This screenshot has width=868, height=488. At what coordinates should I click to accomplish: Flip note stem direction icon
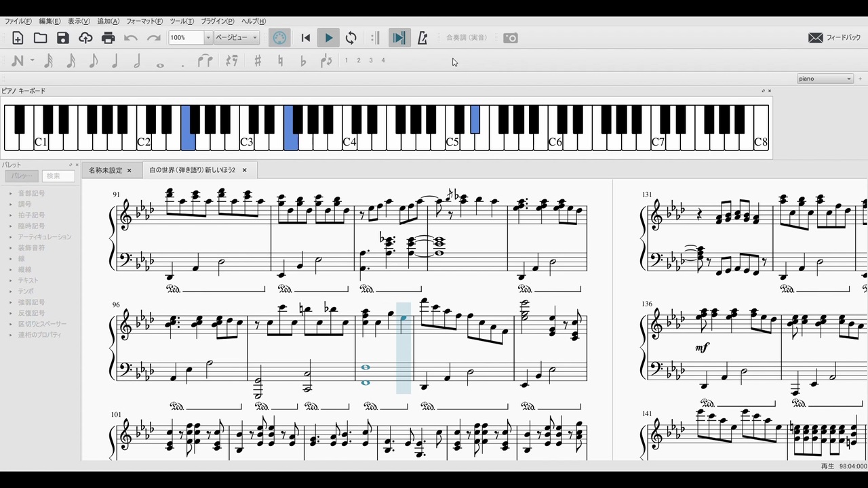(x=326, y=61)
